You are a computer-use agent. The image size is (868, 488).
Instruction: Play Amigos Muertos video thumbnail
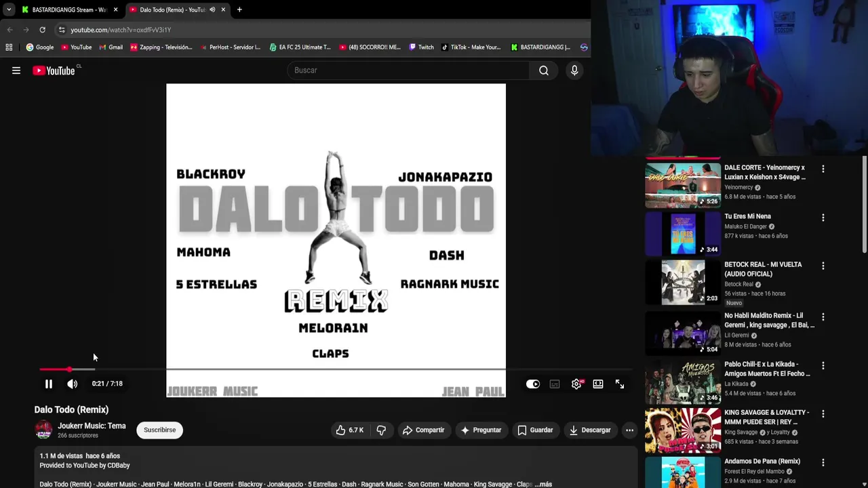(x=683, y=381)
